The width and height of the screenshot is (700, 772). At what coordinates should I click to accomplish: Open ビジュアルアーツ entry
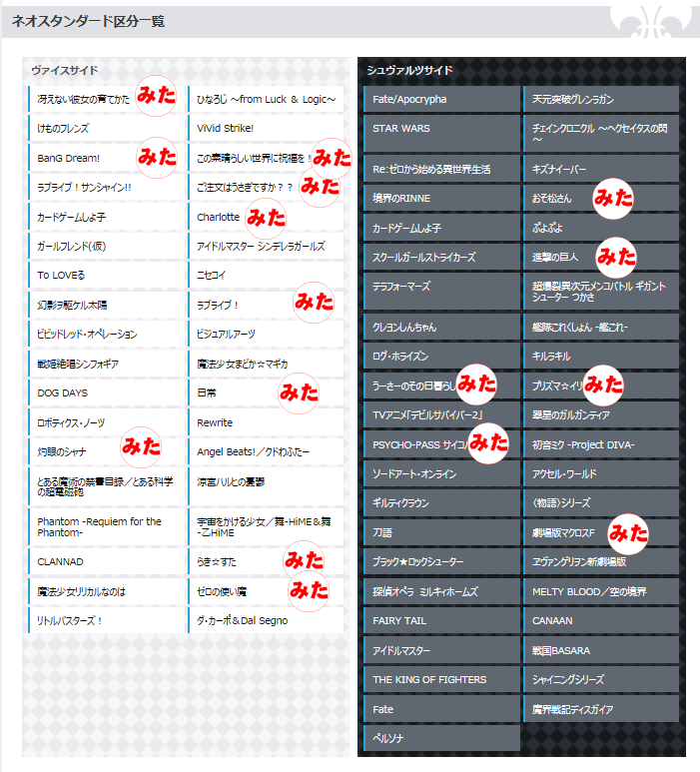tap(266, 335)
